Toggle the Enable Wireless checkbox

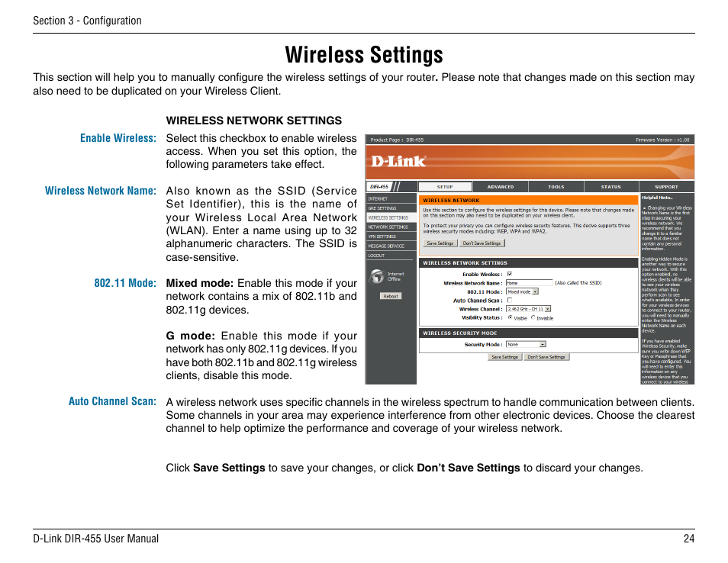point(509,275)
